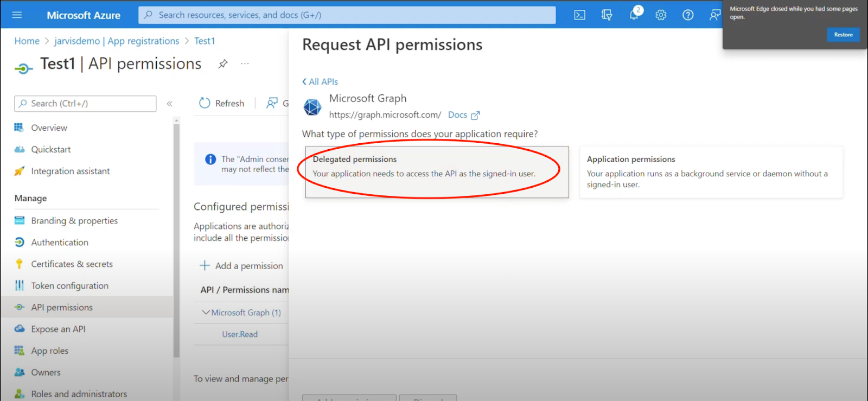Click the User.Read permission link
The height and width of the screenshot is (401, 868).
(240, 334)
